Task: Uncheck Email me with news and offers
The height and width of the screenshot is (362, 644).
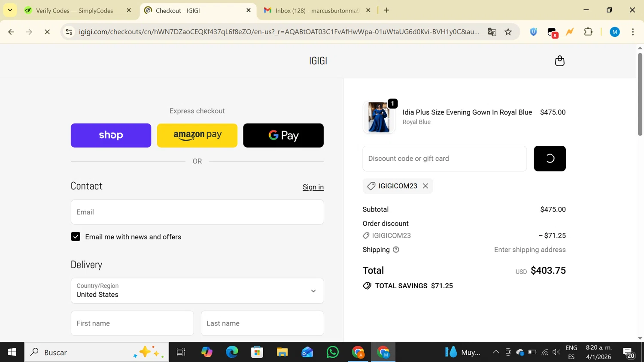Action: pos(76,237)
